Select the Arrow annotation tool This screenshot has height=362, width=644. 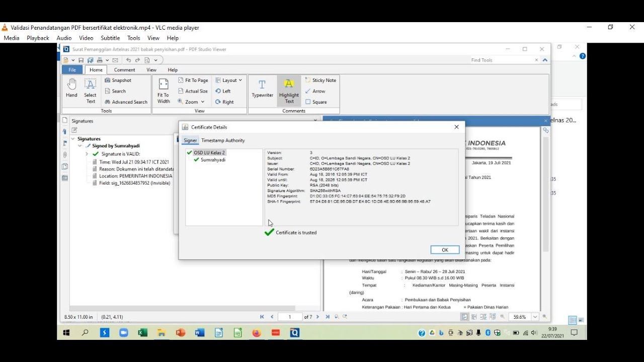[x=315, y=91]
